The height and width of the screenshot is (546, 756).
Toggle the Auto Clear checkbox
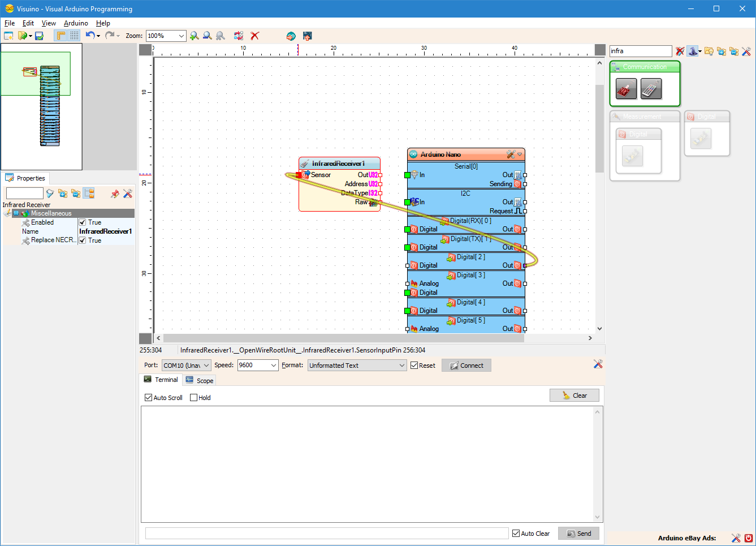click(516, 534)
